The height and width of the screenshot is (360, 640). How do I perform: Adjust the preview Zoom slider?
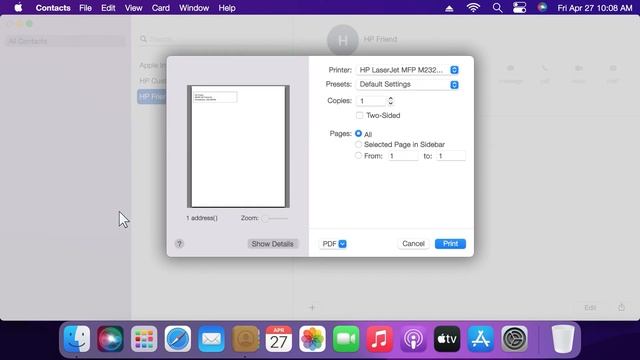(x=276, y=218)
